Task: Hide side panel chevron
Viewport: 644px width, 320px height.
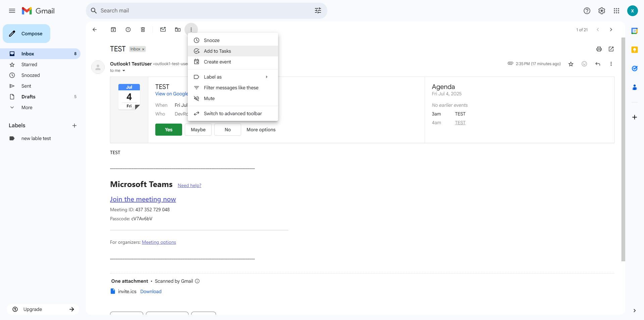Action: tap(635, 311)
